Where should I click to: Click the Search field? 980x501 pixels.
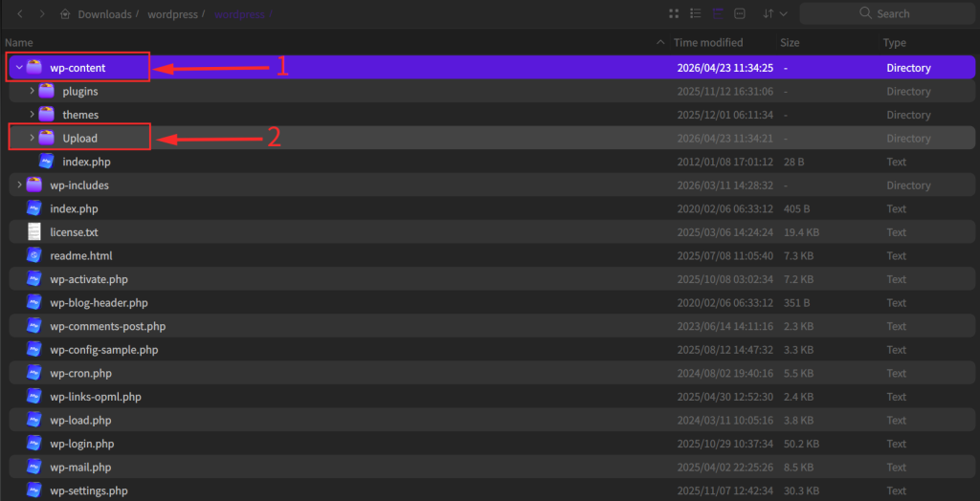click(x=887, y=13)
